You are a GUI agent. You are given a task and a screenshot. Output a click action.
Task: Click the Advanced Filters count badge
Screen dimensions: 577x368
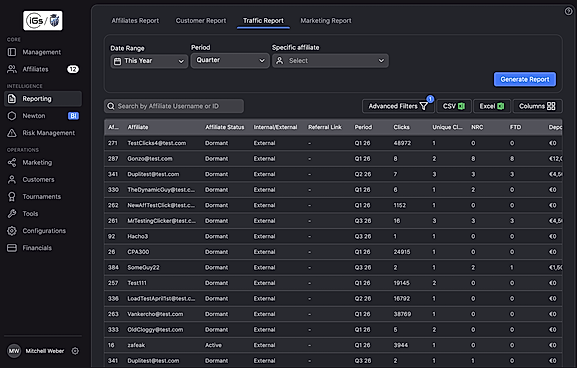tap(430, 99)
